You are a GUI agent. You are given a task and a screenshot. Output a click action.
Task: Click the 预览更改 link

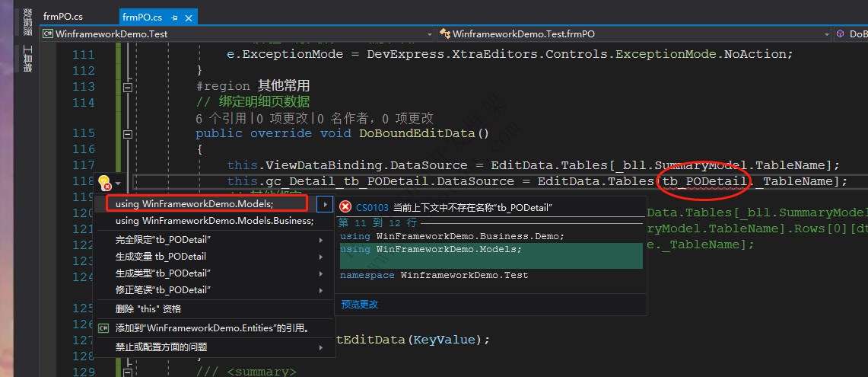click(359, 305)
